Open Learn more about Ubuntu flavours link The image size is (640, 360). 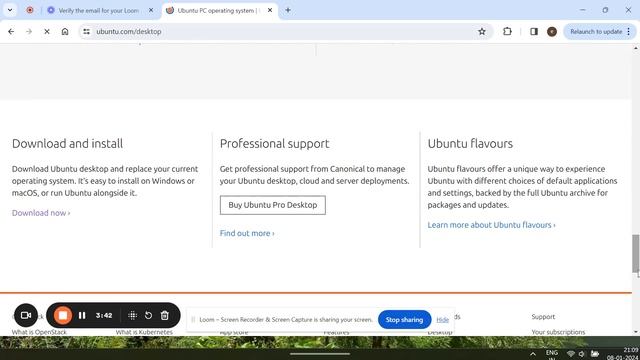(491, 225)
